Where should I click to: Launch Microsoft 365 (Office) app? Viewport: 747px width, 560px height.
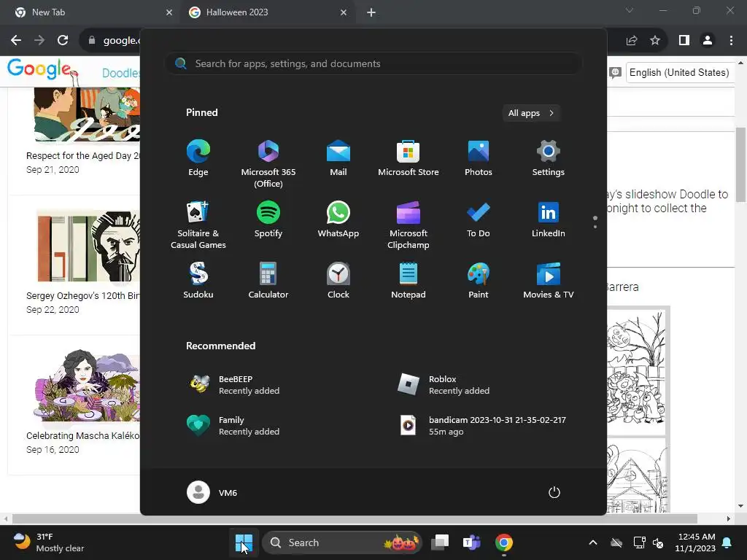[268, 163]
